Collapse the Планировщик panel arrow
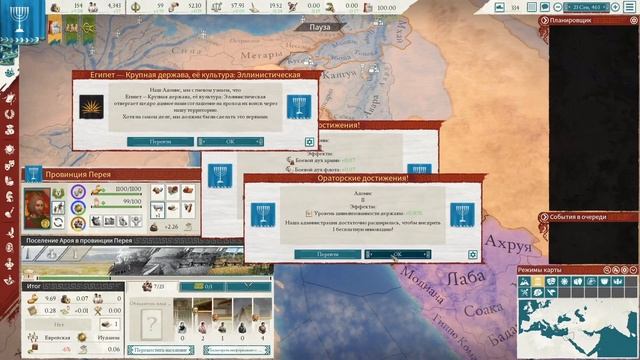 click(x=544, y=20)
